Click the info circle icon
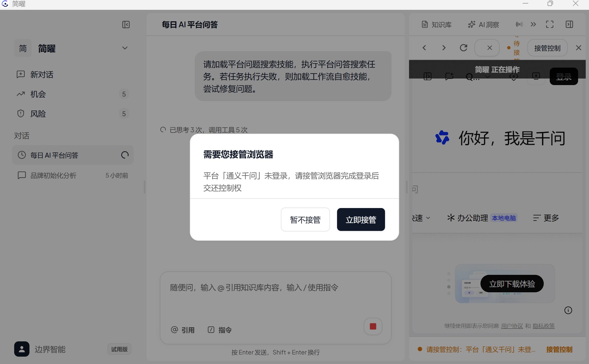589x364 pixels. (568, 310)
